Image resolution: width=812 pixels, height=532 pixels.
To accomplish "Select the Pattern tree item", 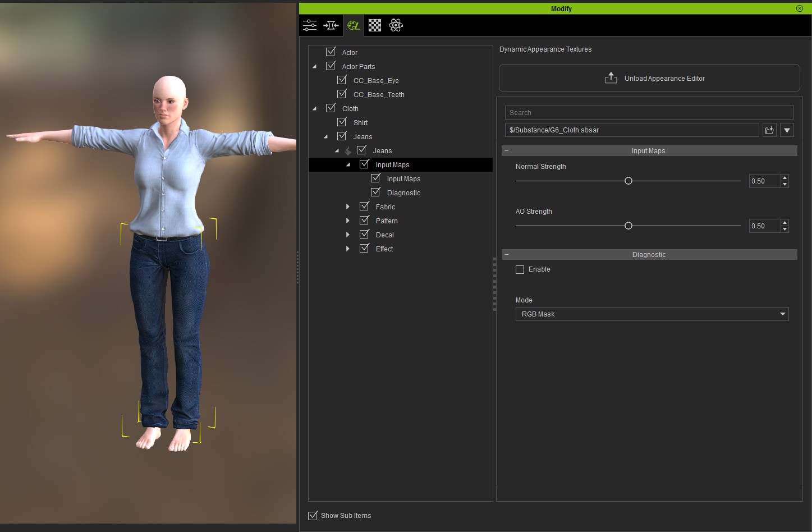I will pos(387,221).
